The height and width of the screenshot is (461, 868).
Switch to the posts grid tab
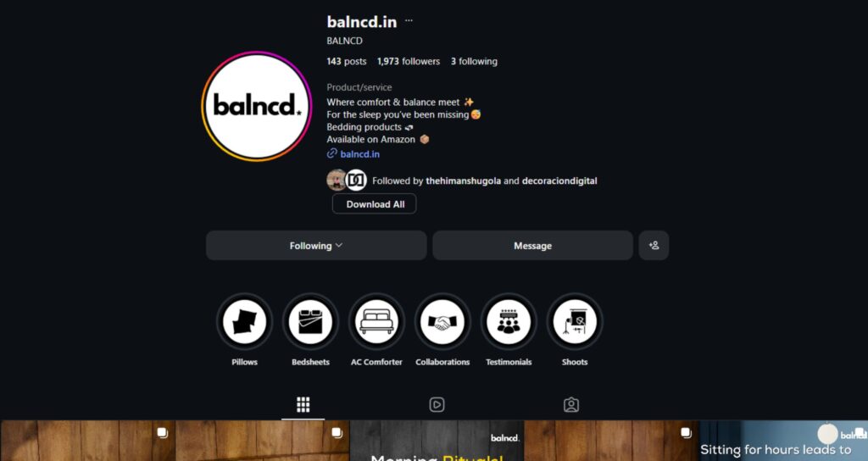[303, 404]
